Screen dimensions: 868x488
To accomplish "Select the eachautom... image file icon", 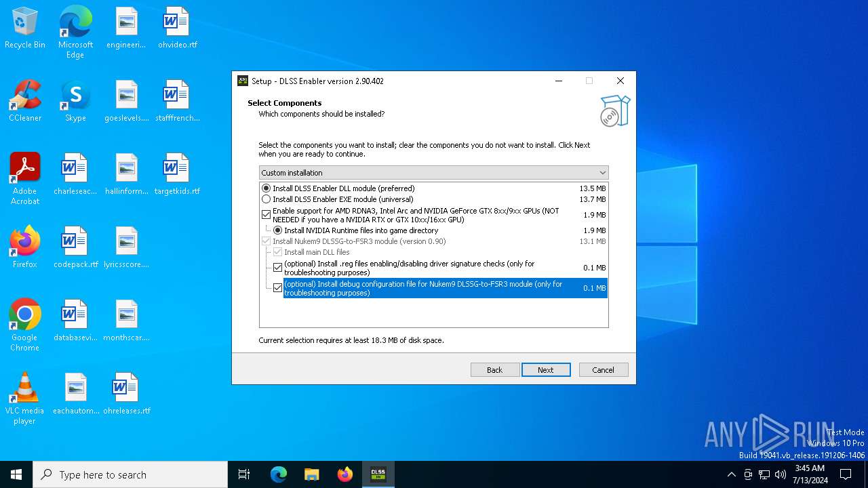I will (x=75, y=394).
